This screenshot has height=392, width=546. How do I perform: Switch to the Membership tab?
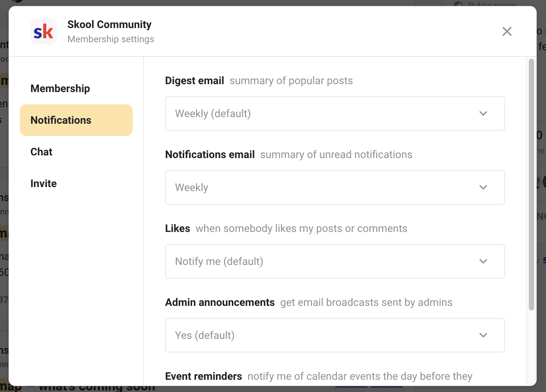(60, 88)
